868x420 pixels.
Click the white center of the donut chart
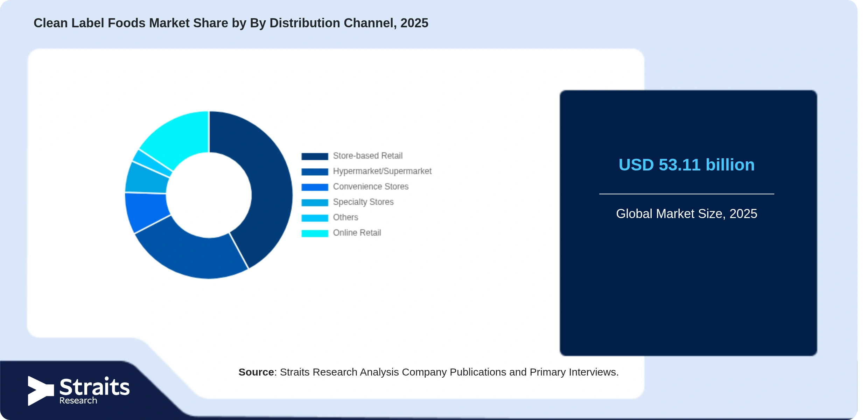[x=209, y=195]
